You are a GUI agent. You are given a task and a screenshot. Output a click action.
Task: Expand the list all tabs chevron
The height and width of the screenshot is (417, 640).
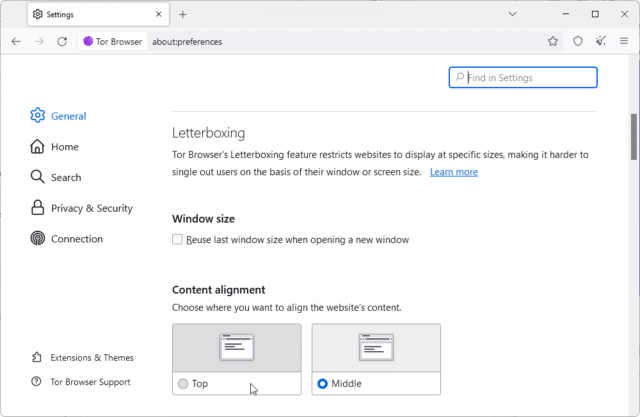512,14
